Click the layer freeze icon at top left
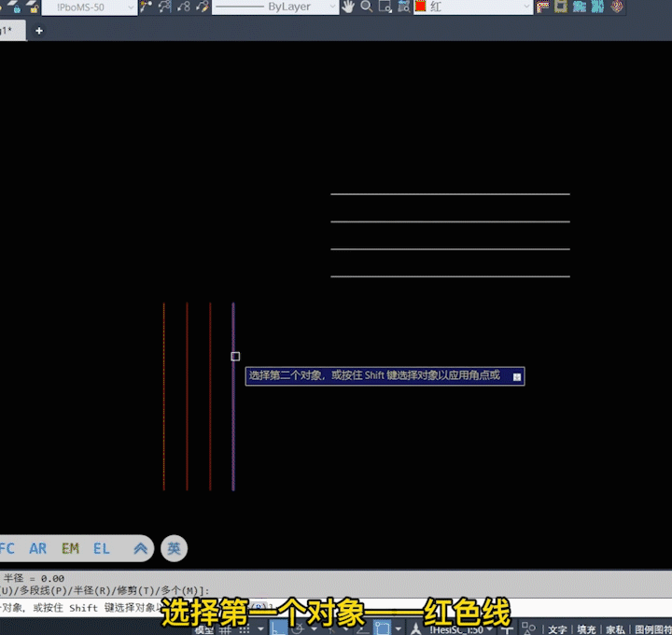672x635 pixels. click(x=15, y=7)
